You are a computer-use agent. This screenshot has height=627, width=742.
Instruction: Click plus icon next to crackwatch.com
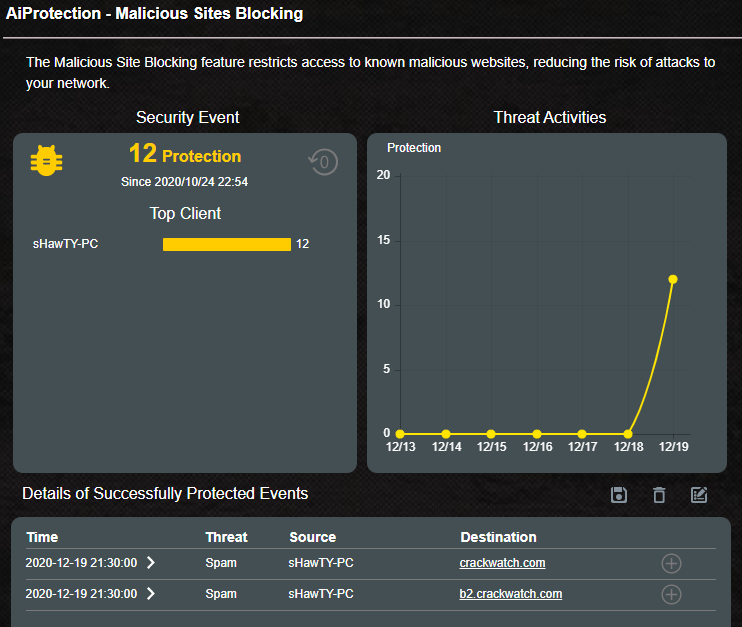672,564
